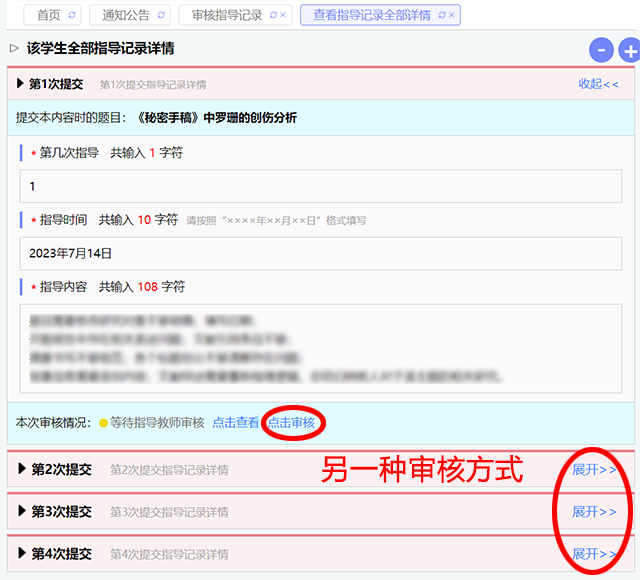Viewport: 640px width, 580px height.
Task: Click the blue minus circle icon
Action: click(601, 50)
